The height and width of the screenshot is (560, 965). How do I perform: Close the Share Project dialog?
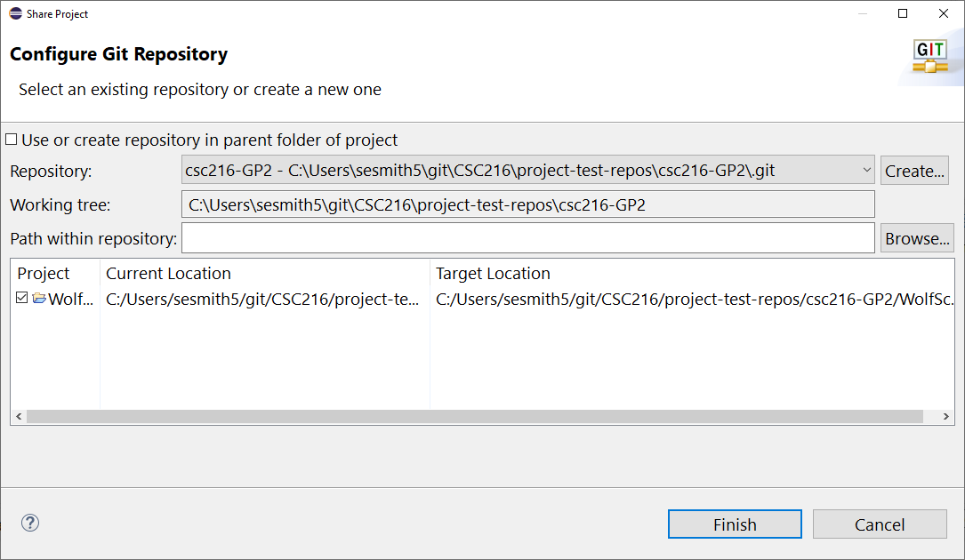pos(944,13)
